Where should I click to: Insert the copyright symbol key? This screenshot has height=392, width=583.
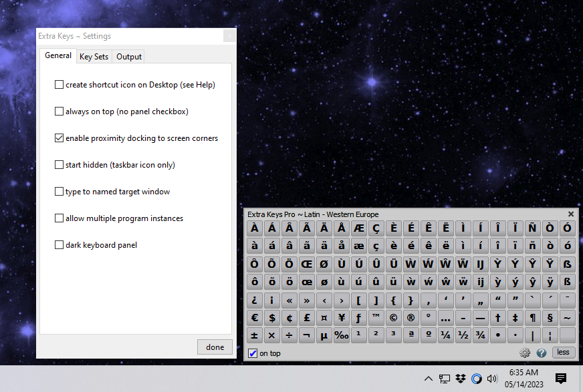[393, 318]
